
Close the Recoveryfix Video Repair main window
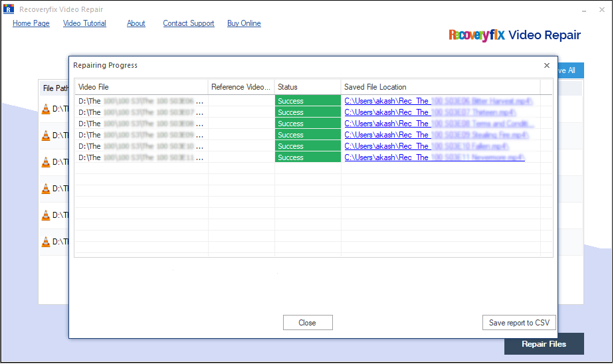pyautogui.click(x=602, y=10)
